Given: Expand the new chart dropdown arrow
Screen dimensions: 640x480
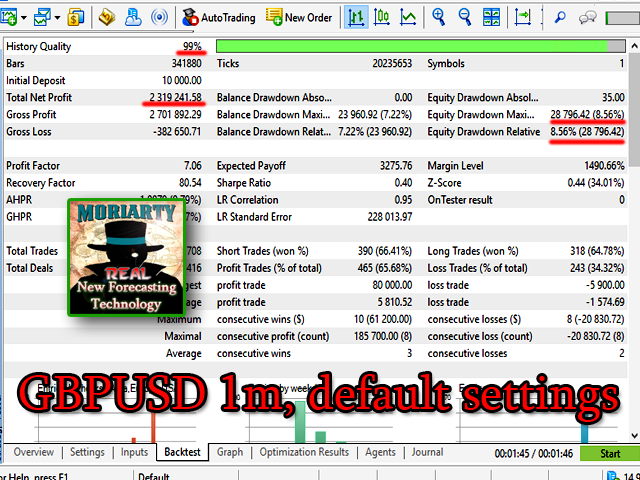Looking at the screenshot, I should click(23, 17).
